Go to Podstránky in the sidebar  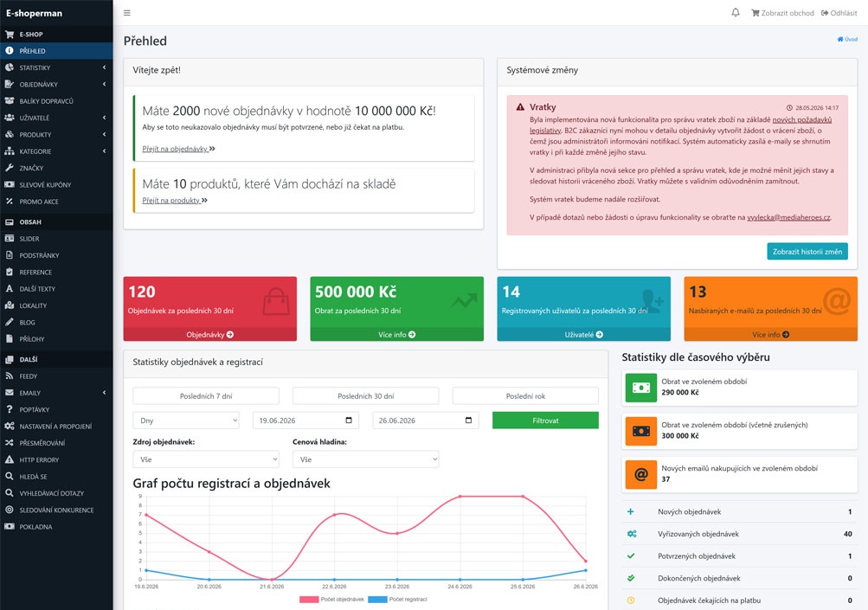click(x=56, y=255)
